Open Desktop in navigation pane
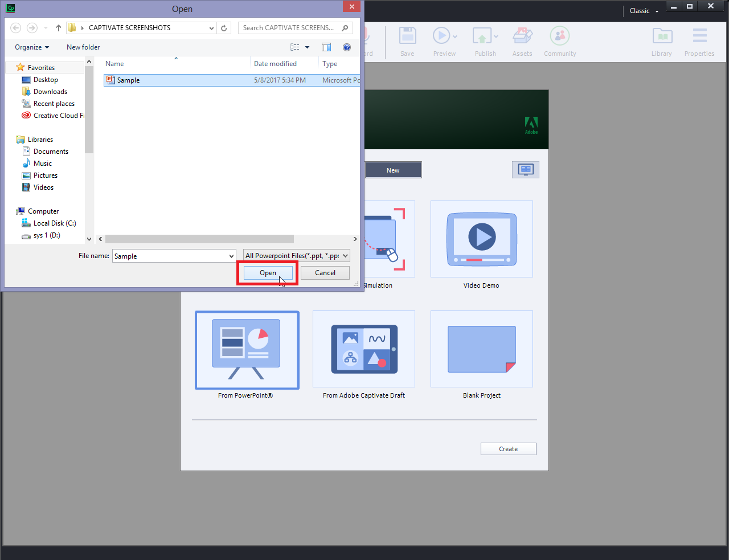 click(46, 80)
